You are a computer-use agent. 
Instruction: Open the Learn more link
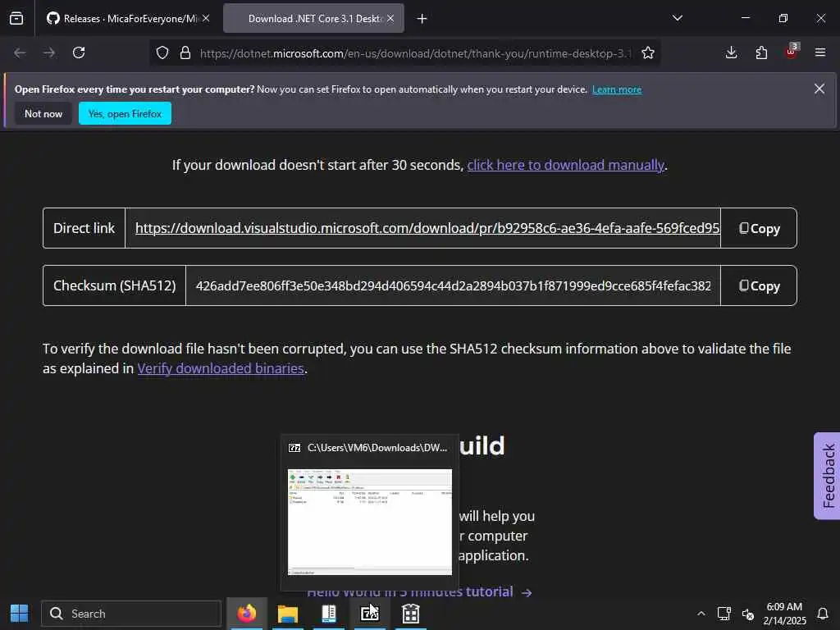[x=617, y=89]
